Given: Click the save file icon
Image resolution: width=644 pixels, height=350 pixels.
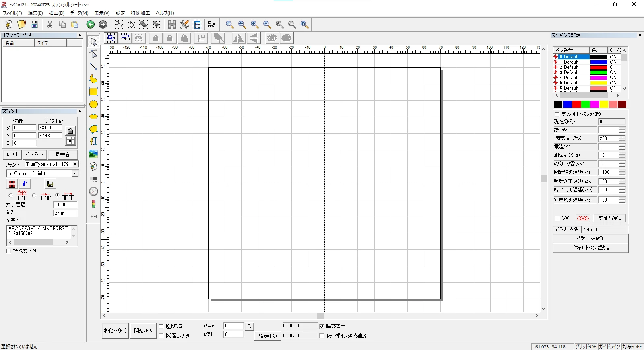Looking at the screenshot, I should point(35,25).
